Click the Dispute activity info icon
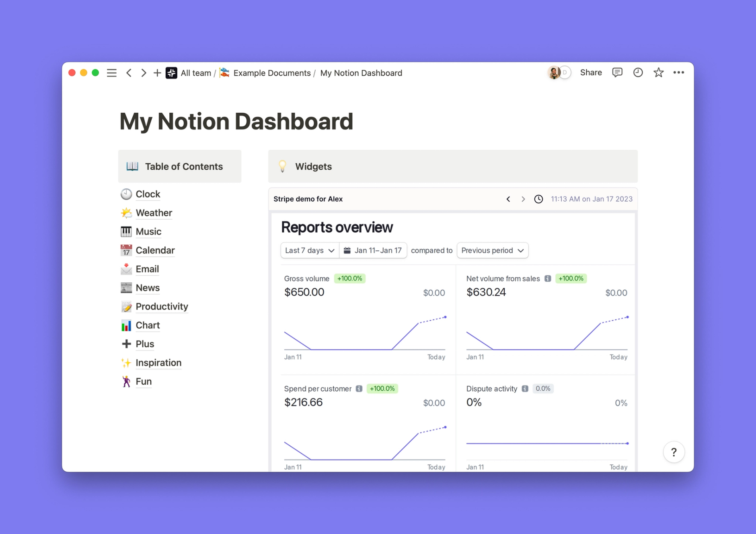Image resolution: width=756 pixels, height=534 pixels. (x=525, y=389)
